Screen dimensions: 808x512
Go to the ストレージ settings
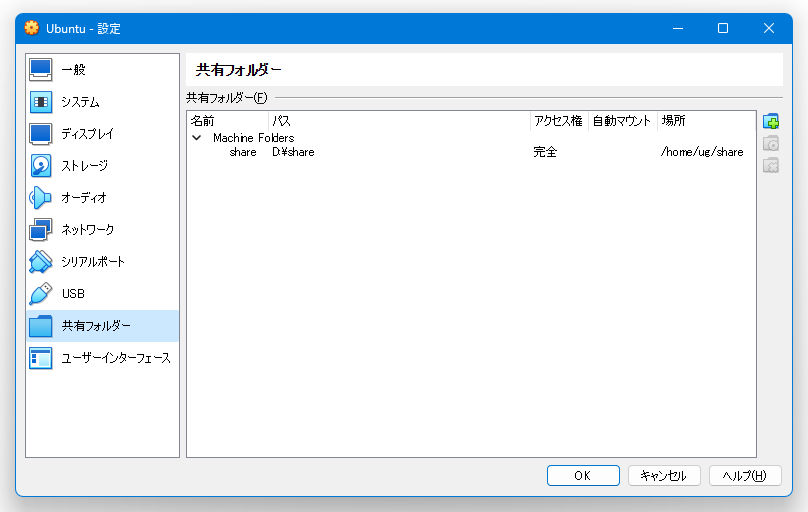click(102, 166)
